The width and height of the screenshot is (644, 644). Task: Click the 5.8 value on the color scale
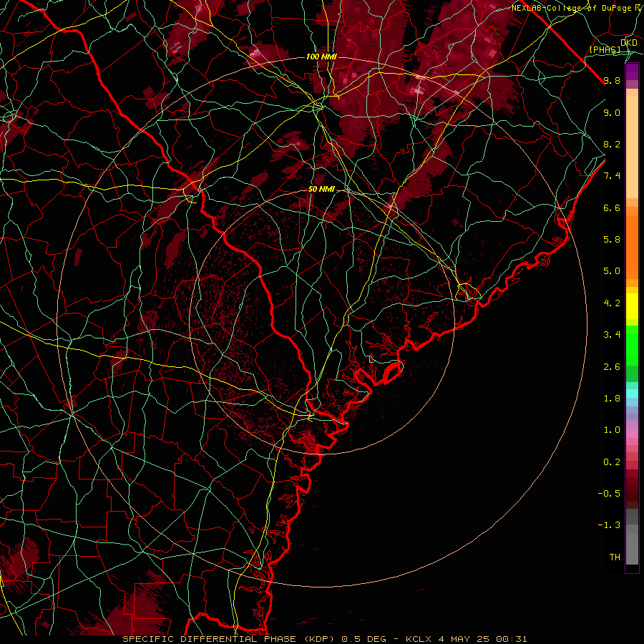[612, 240]
